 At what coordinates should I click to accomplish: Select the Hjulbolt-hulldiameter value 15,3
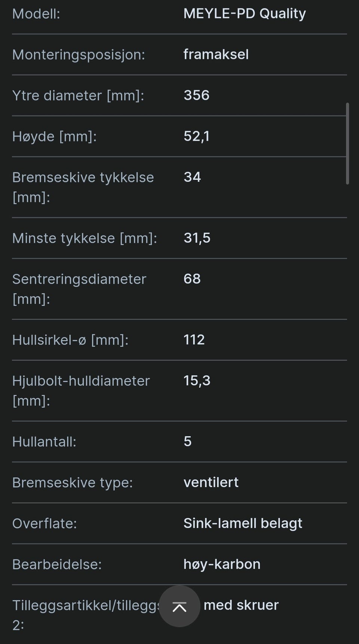tap(197, 381)
